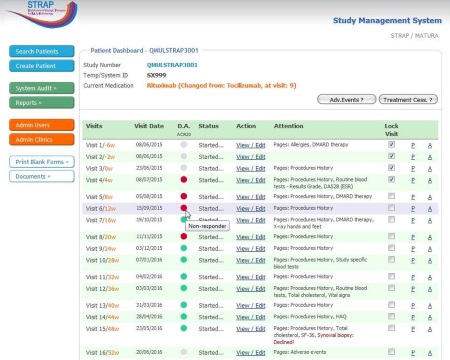Click the green D.A. dot for Visit 12
This screenshot has width=450, height=360.
pos(184,288)
